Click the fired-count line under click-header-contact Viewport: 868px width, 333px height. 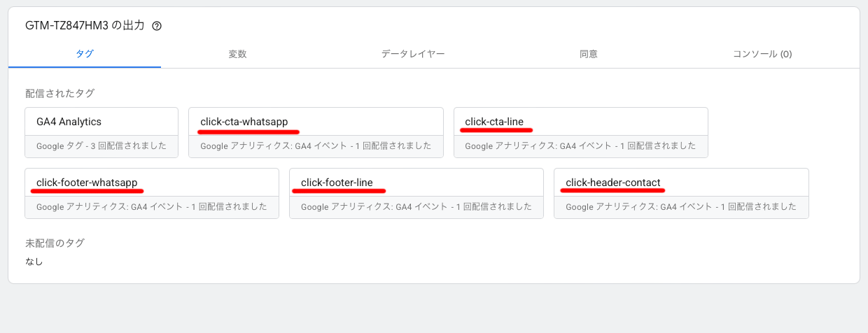[x=680, y=207]
